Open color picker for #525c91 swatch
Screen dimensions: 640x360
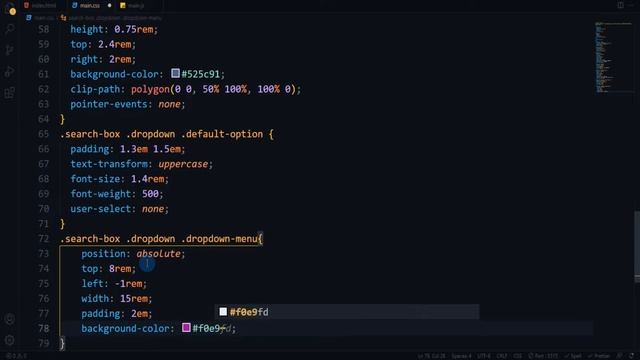pos(176,73)
